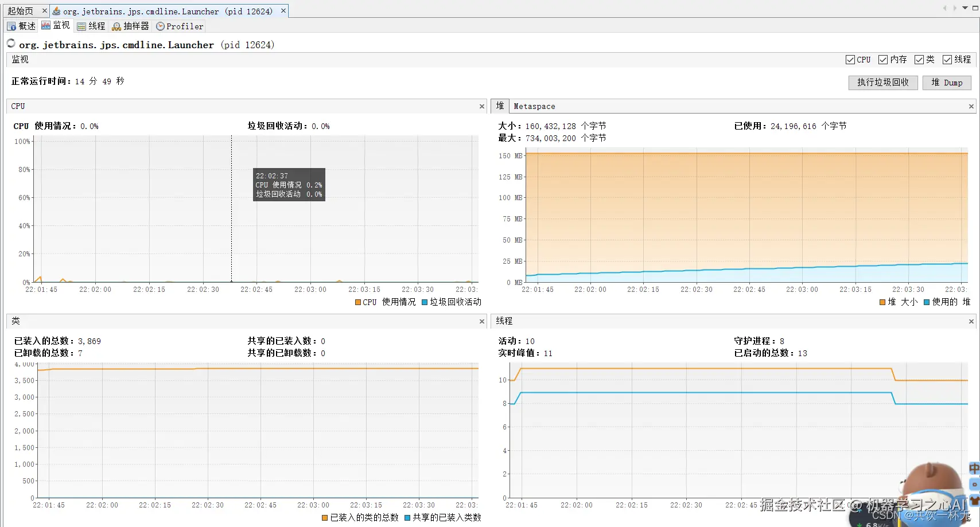Close the 线程 threads chart panel

tap(971, 321)
